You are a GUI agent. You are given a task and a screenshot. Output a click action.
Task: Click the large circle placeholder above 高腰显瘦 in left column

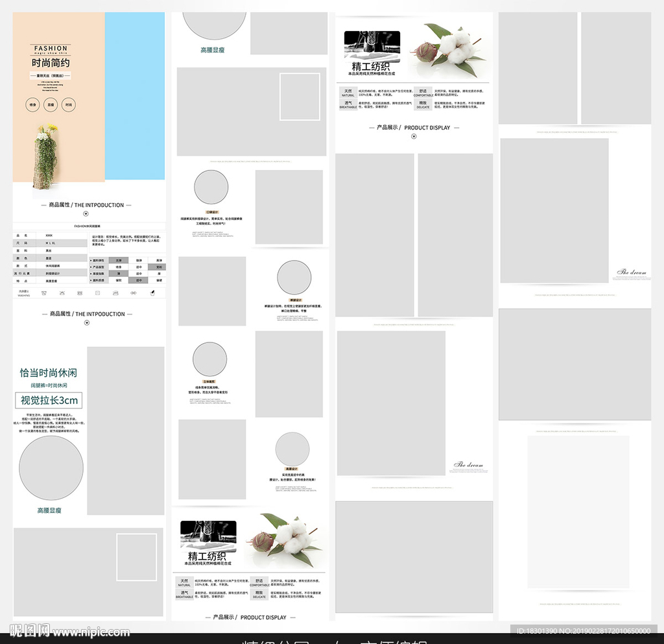tap(51, 468)
